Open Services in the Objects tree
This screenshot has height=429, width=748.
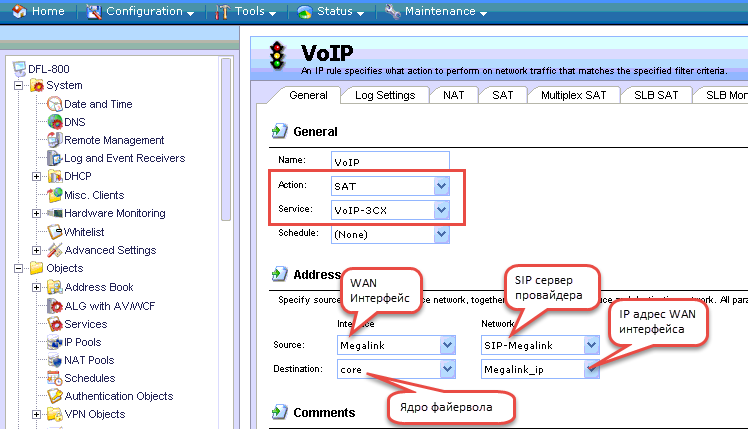pos(86,324)
